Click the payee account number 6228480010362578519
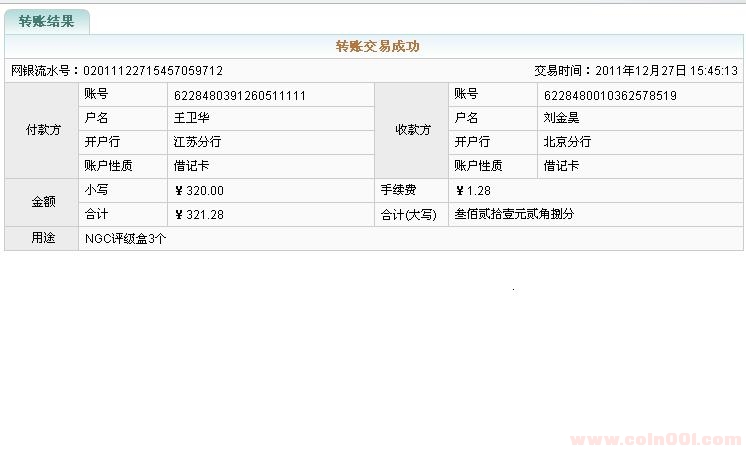746x450 pixels. [610, 95]
